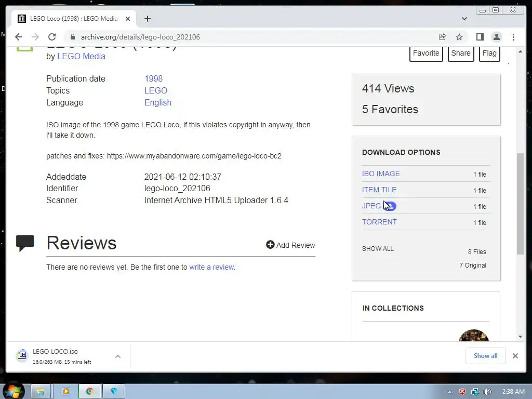The width and height of the screenshot is (532, 399).
Task: Click the Addeddate value 2021-06-12 02:10:37
Action: point(182,177)
